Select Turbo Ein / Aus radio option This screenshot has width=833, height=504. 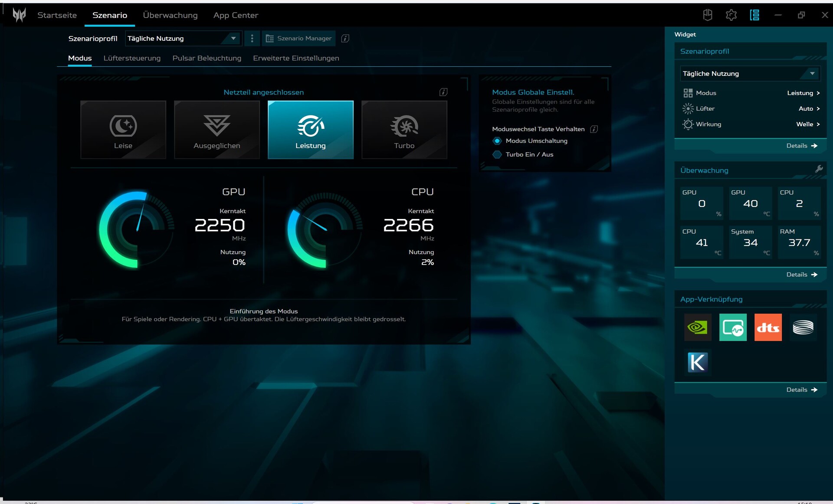coord(497,154)
